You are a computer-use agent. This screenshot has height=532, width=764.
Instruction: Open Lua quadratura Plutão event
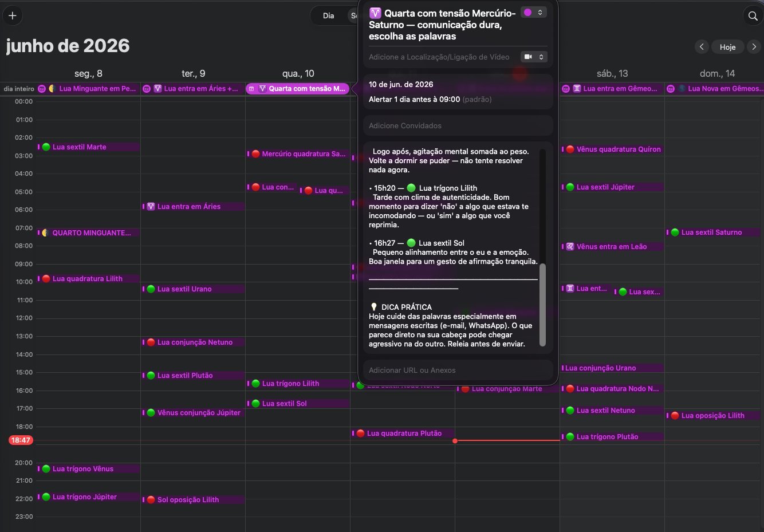[x=403, y=434]
